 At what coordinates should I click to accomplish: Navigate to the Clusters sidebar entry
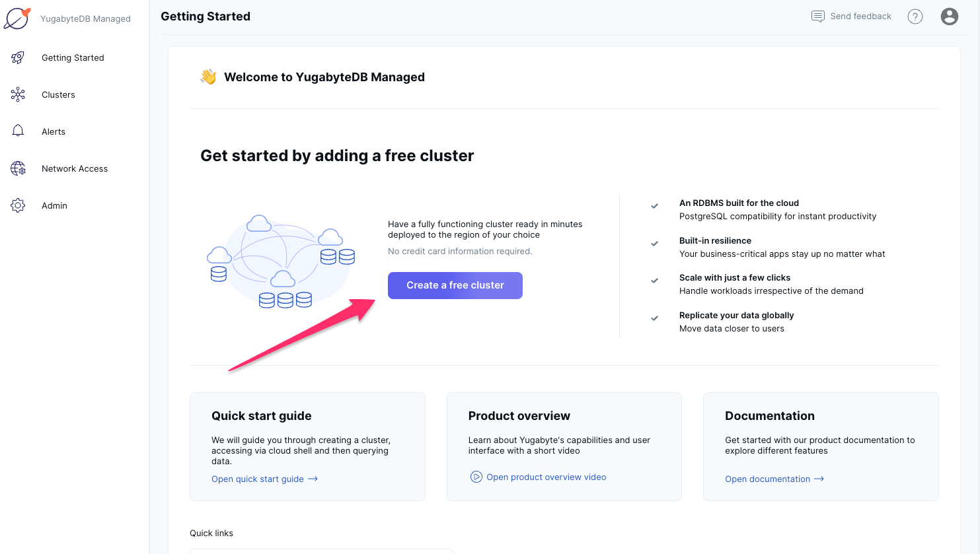(x=58, y=94)
